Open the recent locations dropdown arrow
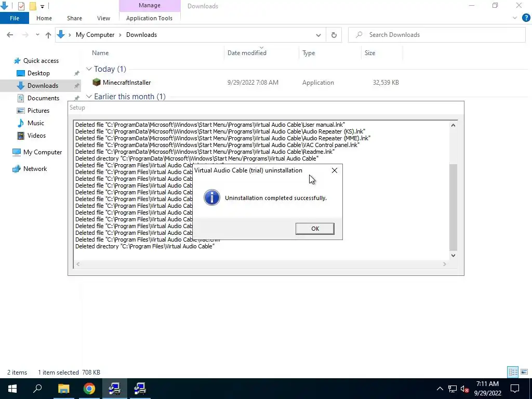The image size is (532, 399). 37,35
